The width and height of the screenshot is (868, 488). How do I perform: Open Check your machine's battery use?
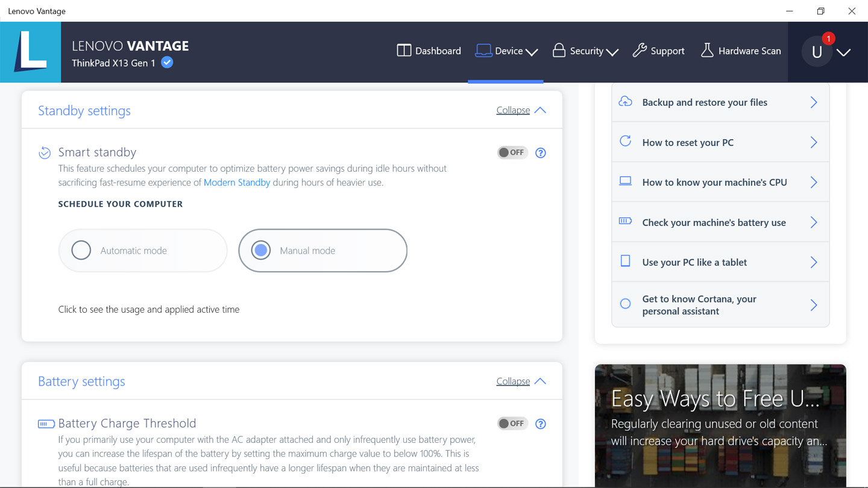720,222
